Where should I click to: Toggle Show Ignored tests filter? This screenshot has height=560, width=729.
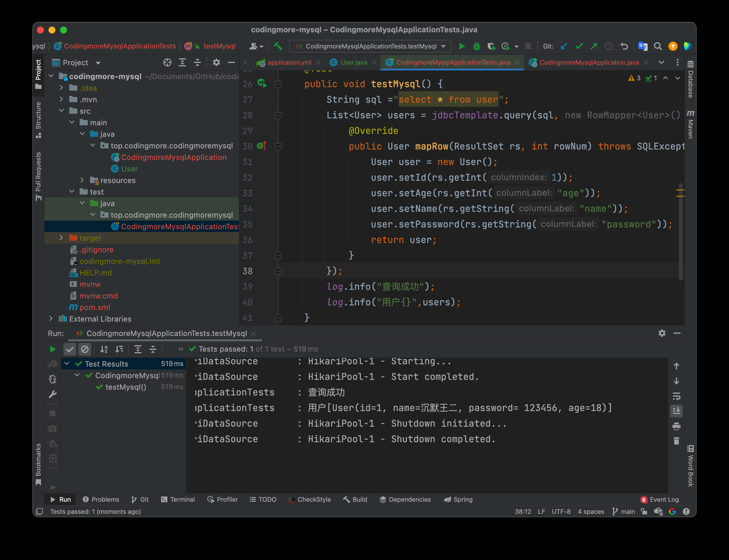tap(85, 349)
